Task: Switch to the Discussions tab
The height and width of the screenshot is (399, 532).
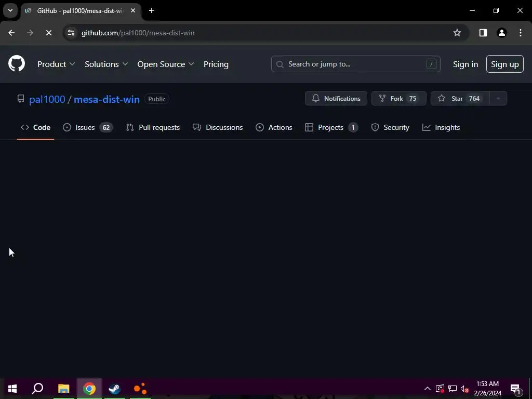Action: (218, 128)
